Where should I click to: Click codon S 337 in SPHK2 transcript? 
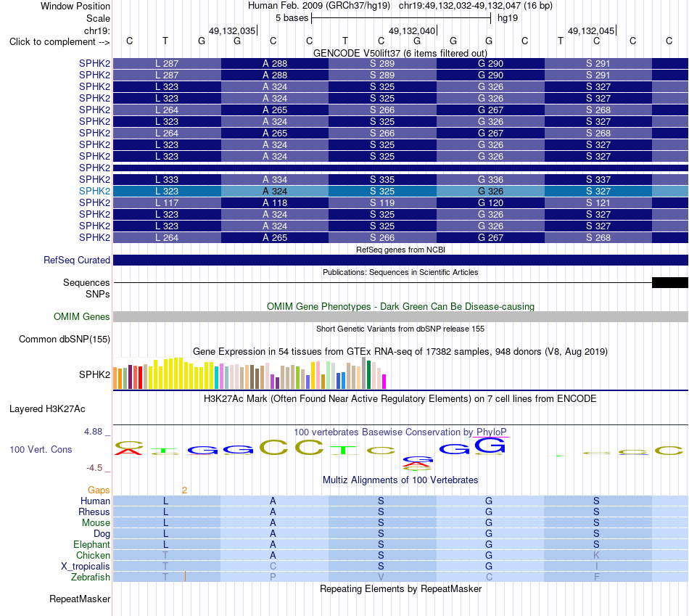click(598, 180)
